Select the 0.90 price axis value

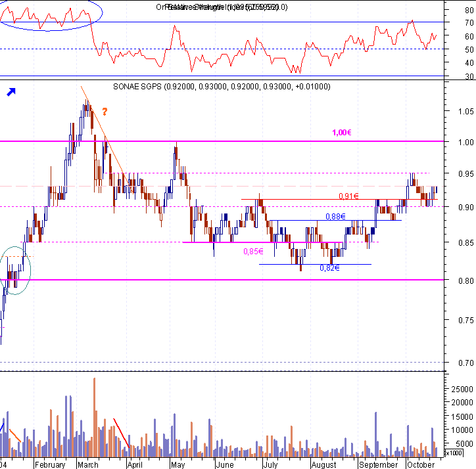pos(466,207)
